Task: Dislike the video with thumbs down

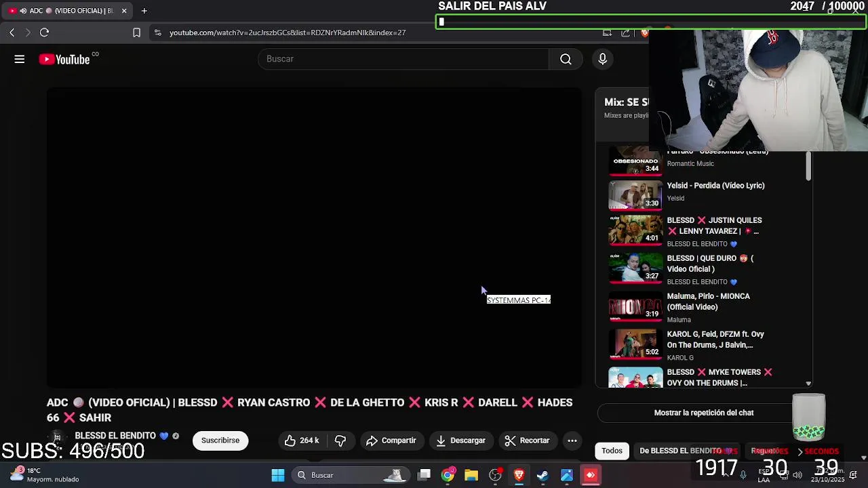Action: tap(340, 441)
